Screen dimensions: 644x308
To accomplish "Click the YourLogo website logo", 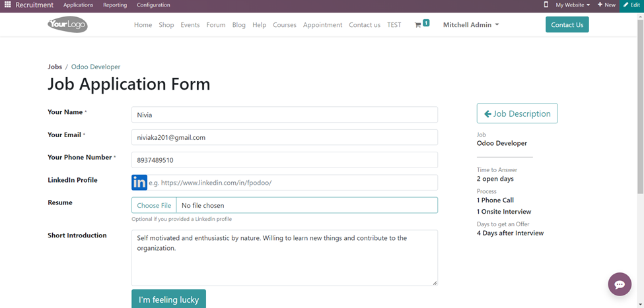I will (67, 25).
